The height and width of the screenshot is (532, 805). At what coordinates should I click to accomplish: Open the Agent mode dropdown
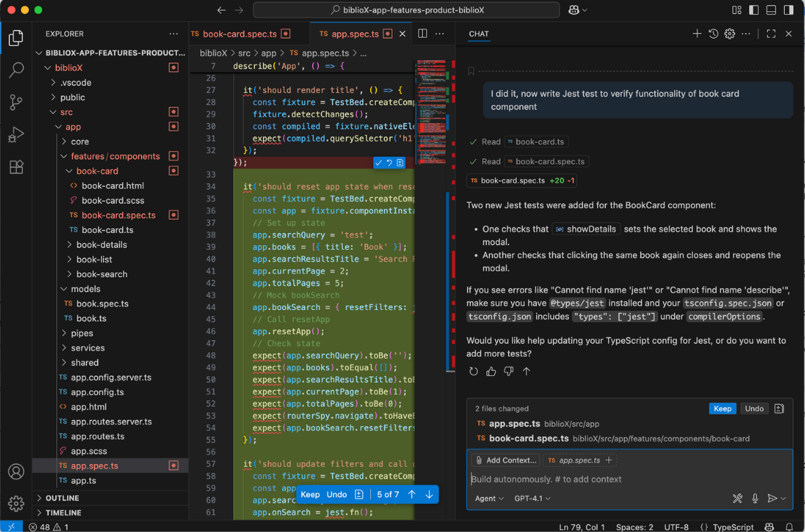pos(490,498)
